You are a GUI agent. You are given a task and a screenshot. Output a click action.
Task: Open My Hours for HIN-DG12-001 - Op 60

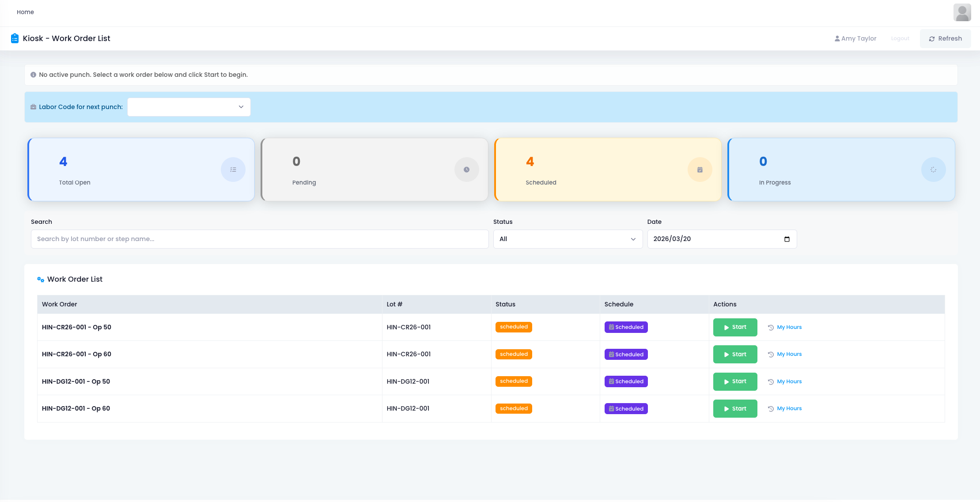point(789,408)
